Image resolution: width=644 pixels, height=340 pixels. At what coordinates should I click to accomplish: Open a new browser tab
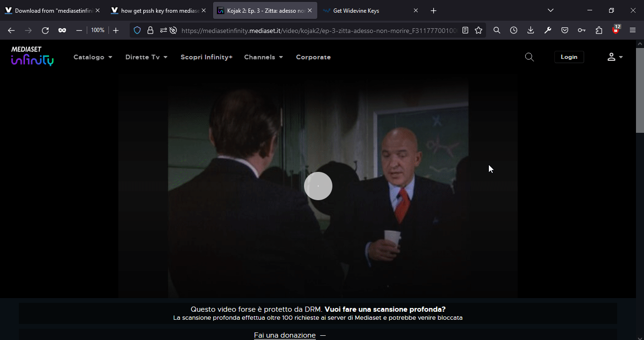434,10
